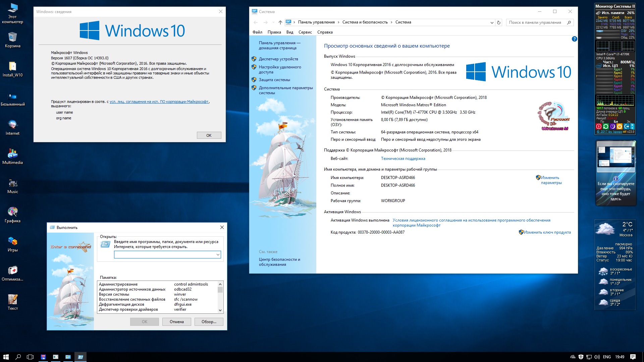Open the Сервис menu

tap(305, 32)
